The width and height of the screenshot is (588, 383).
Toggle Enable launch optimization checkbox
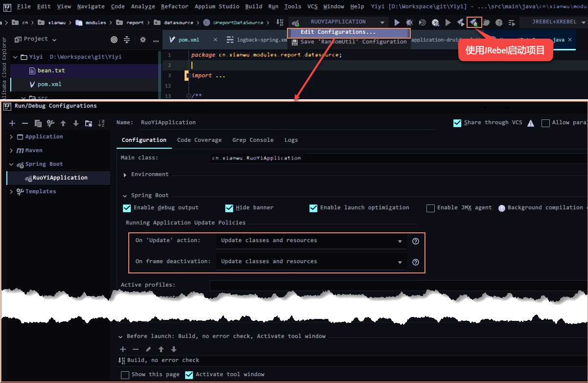(313, 208)
